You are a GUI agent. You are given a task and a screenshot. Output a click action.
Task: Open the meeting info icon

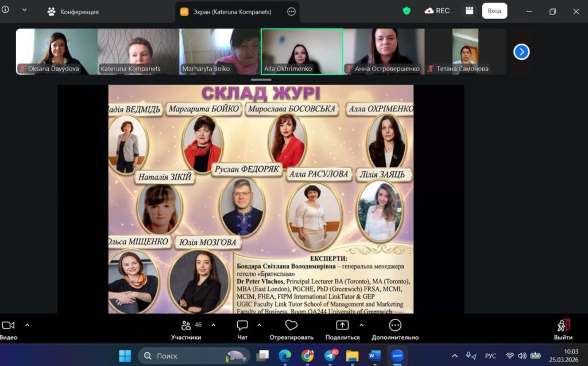[x=6, y=10]
